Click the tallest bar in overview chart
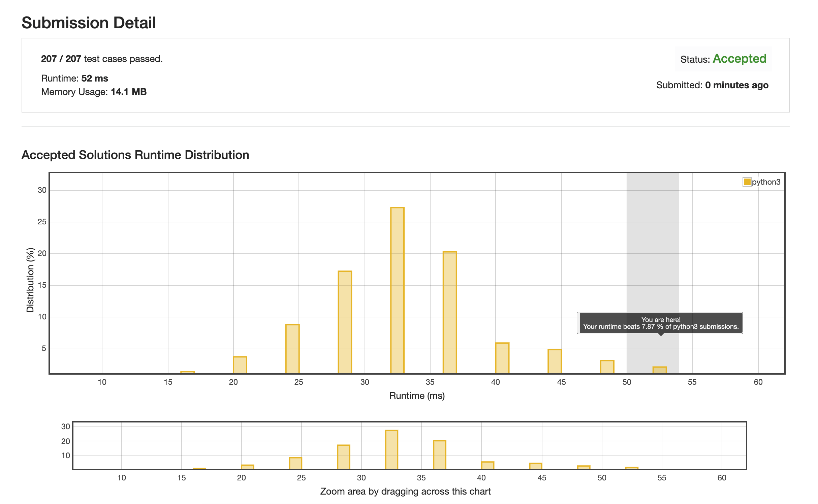This screenshot has width=818, height=504. click(x=391, y=449)
